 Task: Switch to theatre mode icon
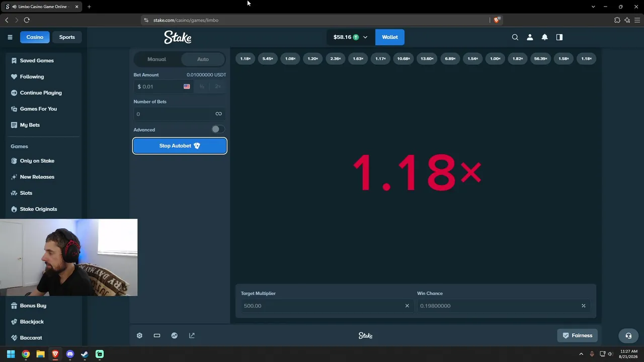point(157,335)
